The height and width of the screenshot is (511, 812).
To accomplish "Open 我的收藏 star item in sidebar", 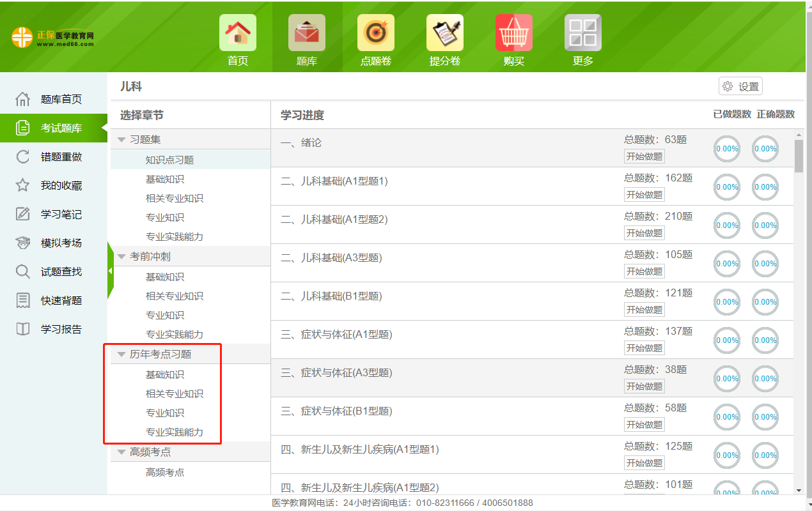I will tap(61, 186).
